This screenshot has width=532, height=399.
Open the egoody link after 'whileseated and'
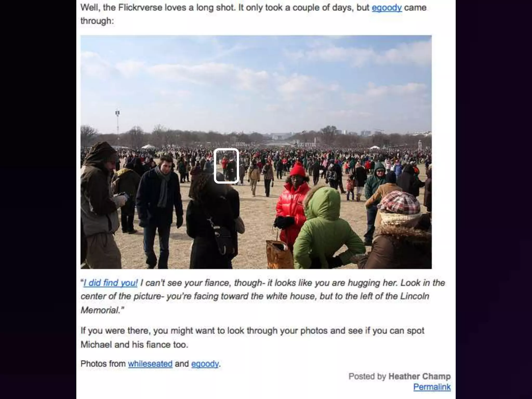205,364
